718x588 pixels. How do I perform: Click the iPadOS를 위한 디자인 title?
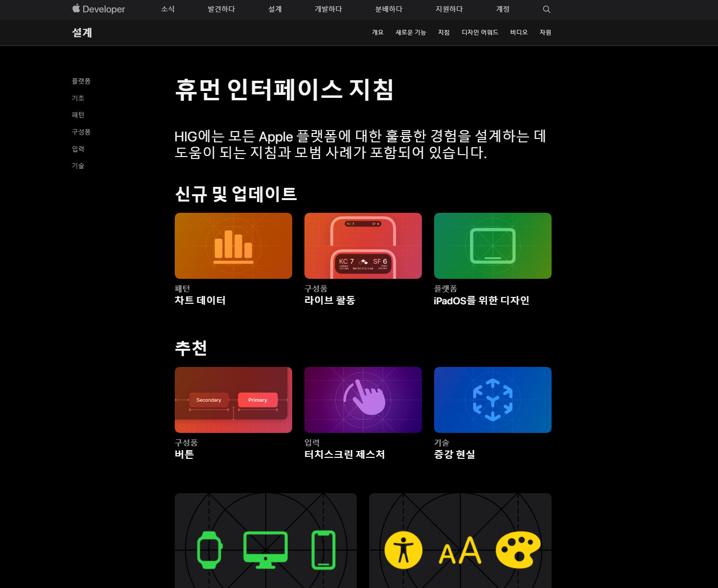[x=482, y=300]
